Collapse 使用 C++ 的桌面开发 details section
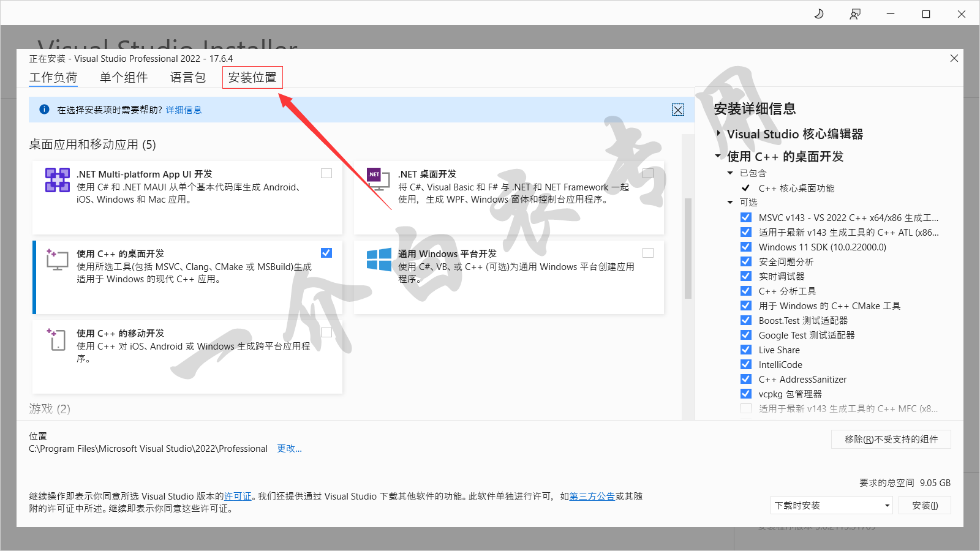 (718, 156)
